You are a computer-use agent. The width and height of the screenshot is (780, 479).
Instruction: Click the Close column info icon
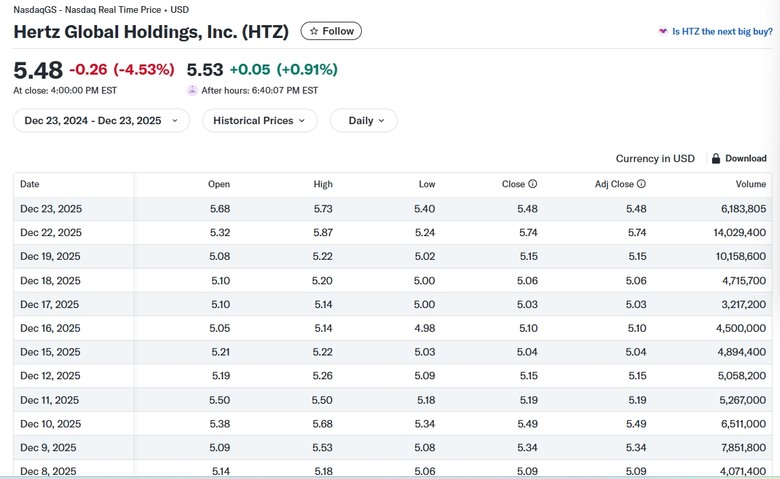coord(533,184)
